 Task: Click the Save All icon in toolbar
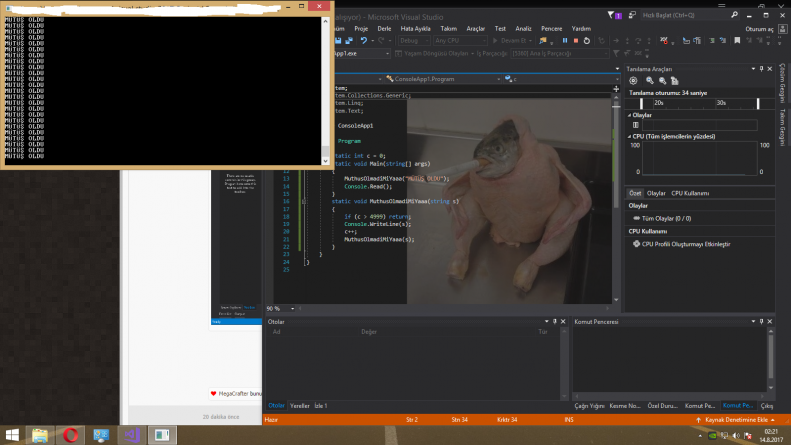tap(349, 41)
